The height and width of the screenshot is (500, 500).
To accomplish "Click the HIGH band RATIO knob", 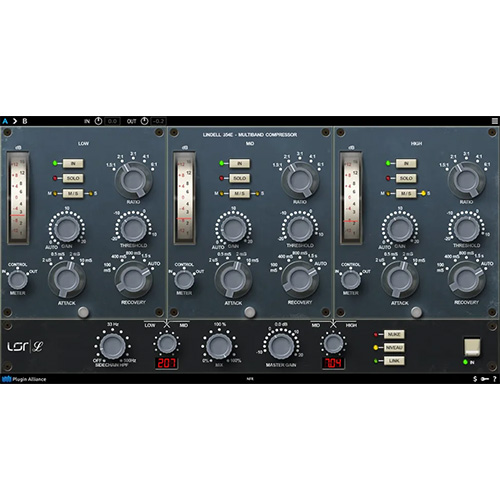I will click(466, 180).
